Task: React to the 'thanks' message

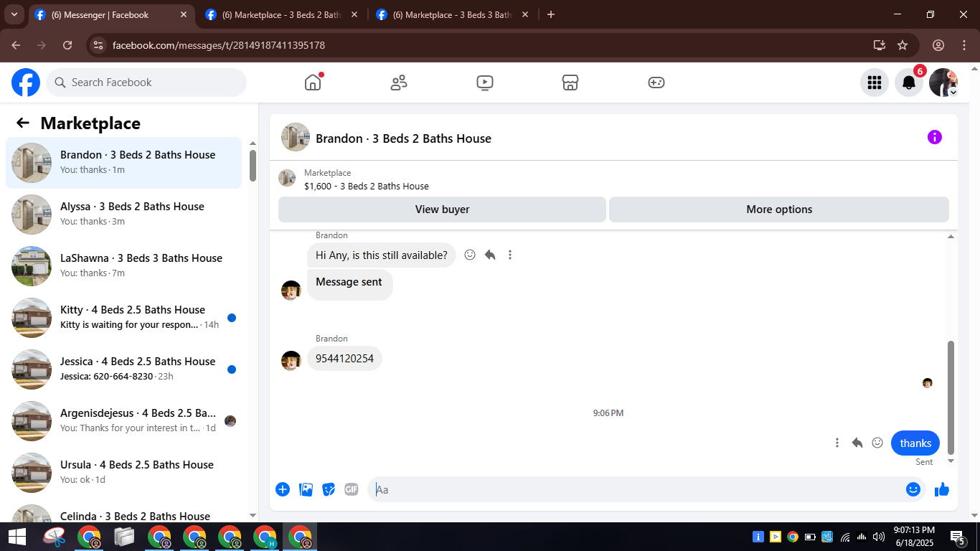Action: [877, 443]
